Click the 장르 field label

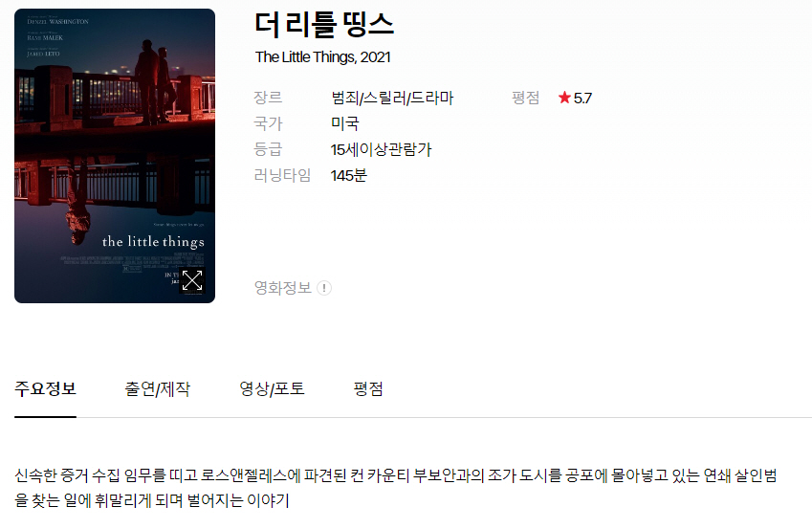(268, 98)
